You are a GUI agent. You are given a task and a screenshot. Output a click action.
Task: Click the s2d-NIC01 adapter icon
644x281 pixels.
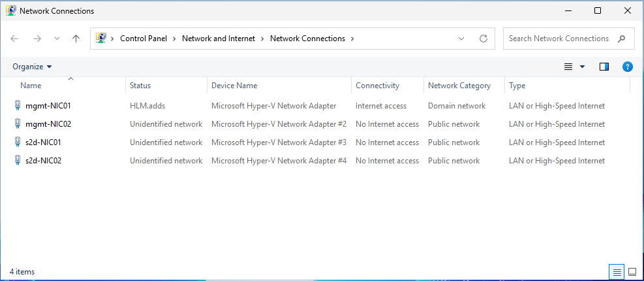[17, 142]
